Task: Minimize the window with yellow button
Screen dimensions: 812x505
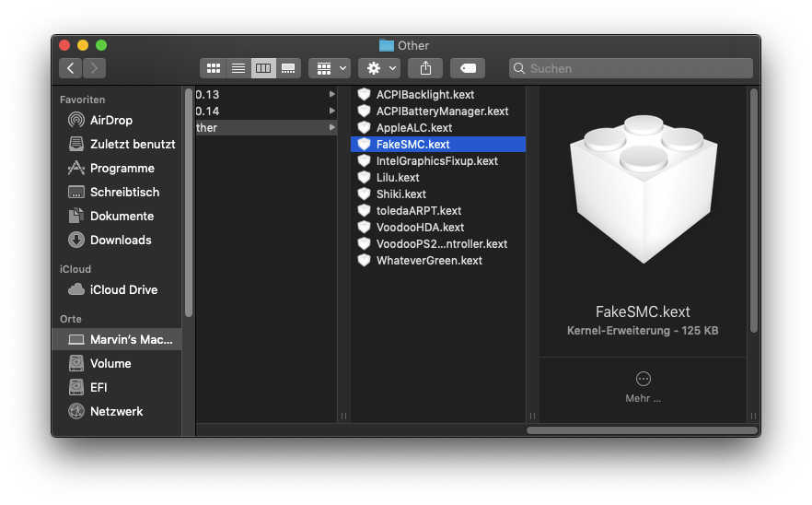Action: 83,45
